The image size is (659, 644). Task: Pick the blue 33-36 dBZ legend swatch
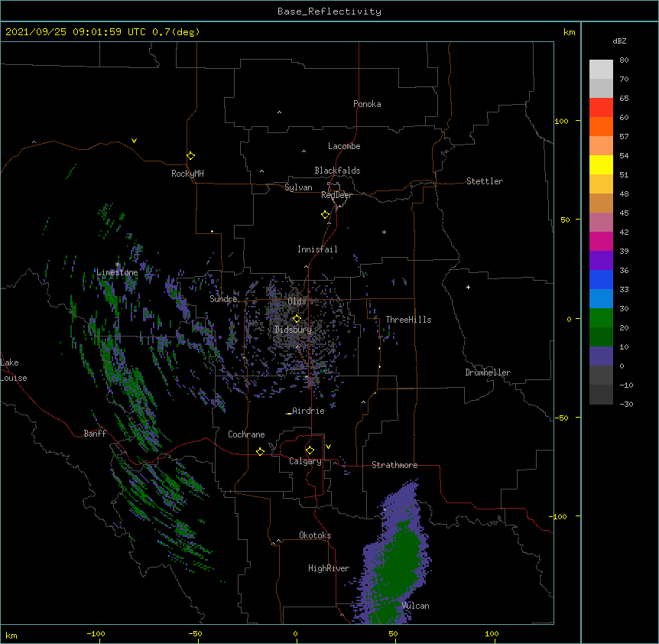(601, 279)
